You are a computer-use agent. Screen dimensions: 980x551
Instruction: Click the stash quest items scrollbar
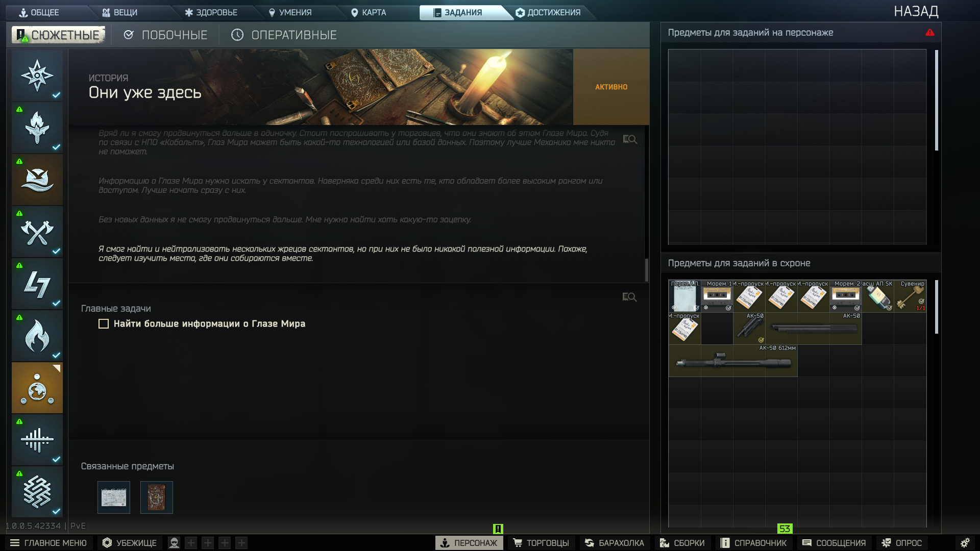[x=936, y=307]
